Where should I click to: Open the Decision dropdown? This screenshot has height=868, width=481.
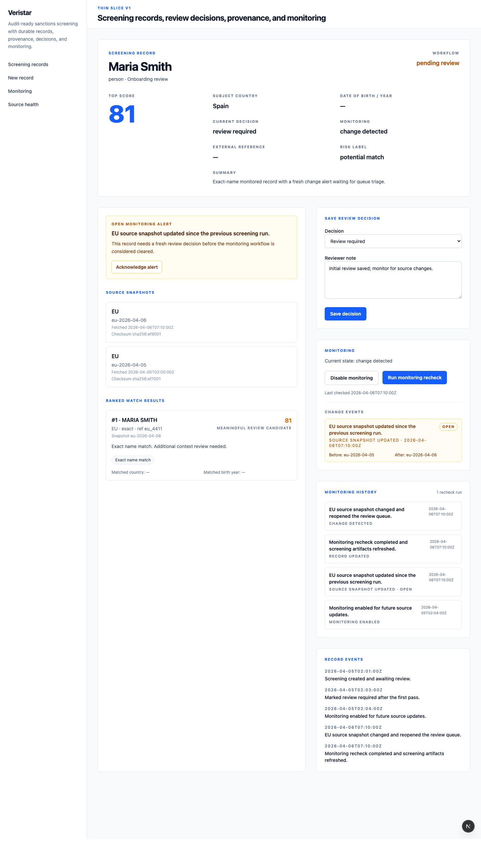(393, 241)
